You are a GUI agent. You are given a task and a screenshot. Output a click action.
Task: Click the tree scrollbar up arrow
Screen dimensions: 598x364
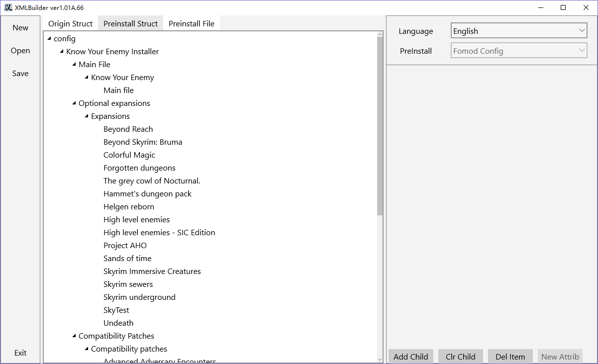(x=380, y=35)
